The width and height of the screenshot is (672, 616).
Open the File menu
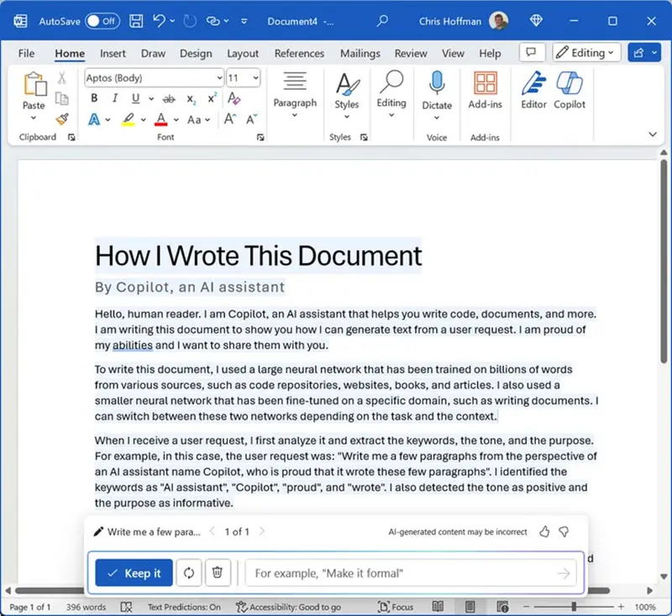click(x=26, y=53)
